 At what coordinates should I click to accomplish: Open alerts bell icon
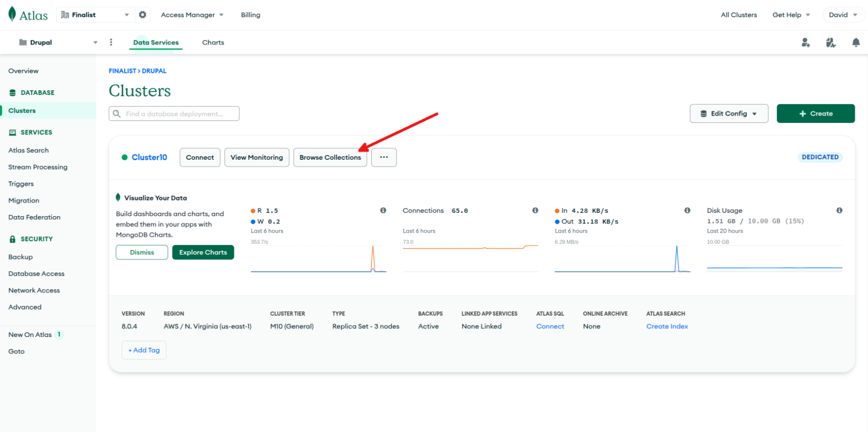pyautogui.click(x=856, y=42)
